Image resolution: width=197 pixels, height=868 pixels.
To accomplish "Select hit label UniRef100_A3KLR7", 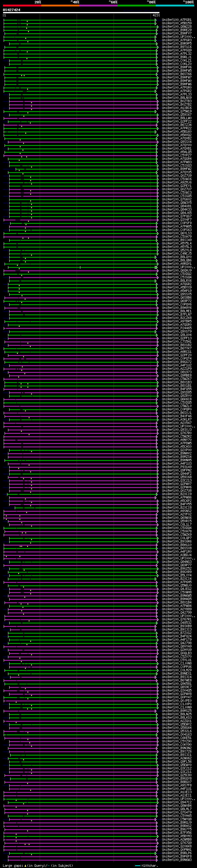I will 177,419.
